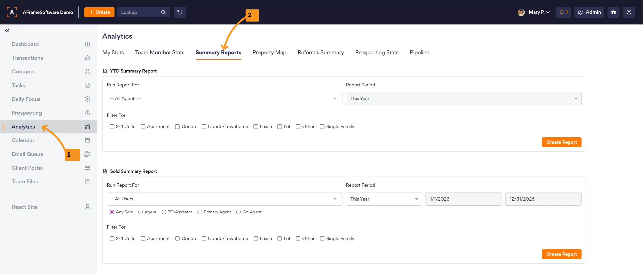Click the Prospecting money bag icon

tap(87, 113)
